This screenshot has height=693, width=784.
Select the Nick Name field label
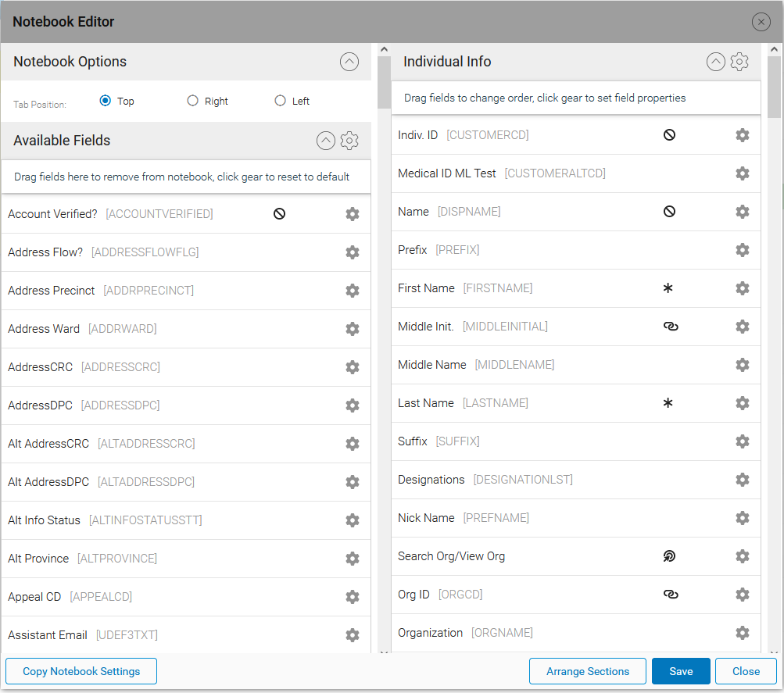tap(426, 518)
